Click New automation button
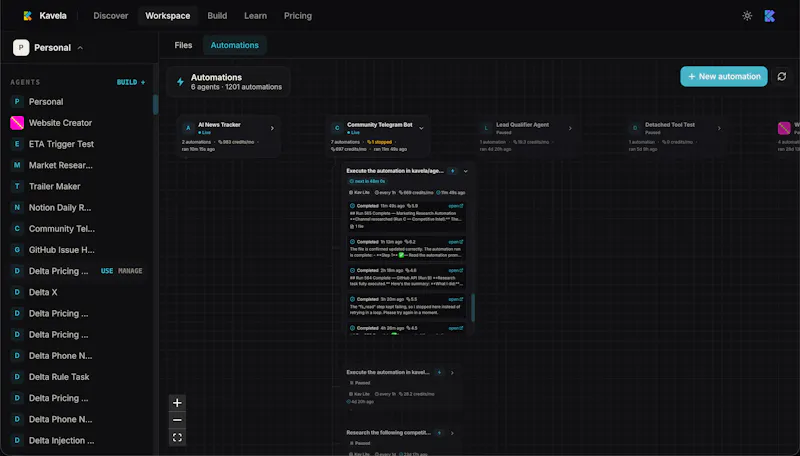The width and height of the screenshot is (800, 456). click(723, 77)
